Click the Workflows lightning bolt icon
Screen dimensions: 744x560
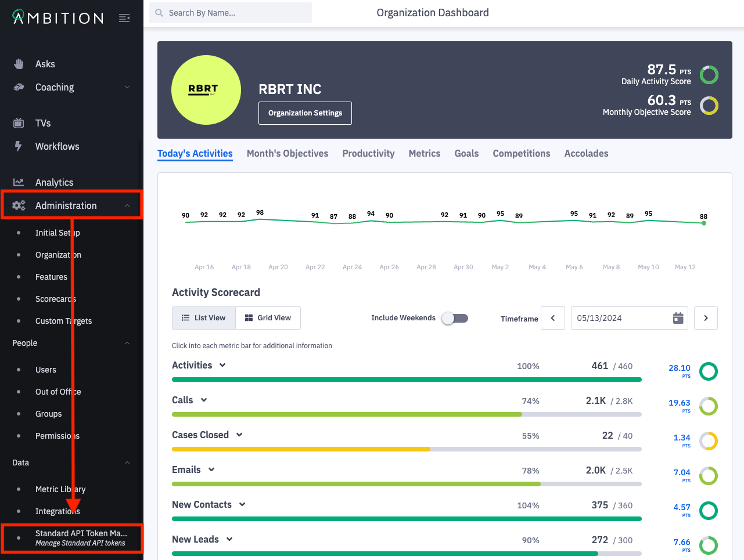(x=19, y=146)
